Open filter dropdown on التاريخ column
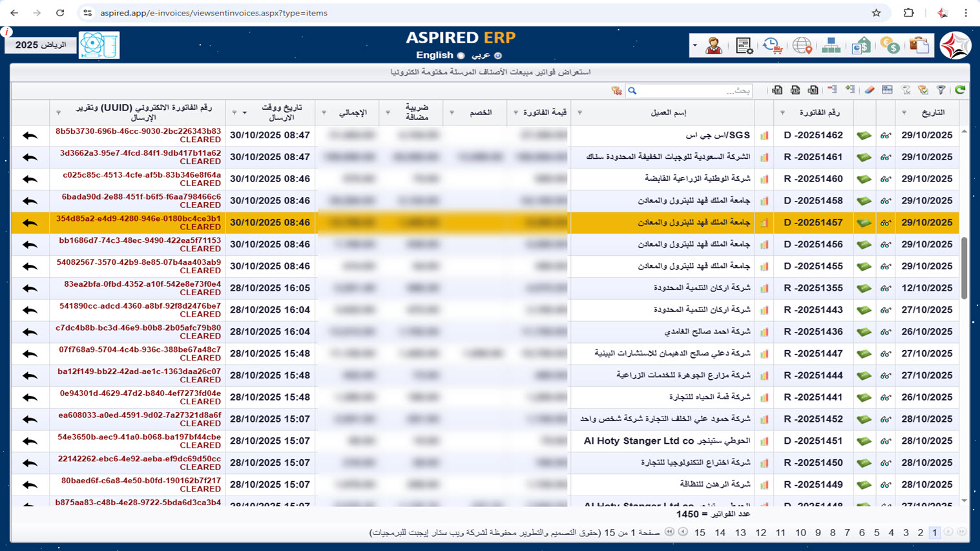 coord(904,113)
